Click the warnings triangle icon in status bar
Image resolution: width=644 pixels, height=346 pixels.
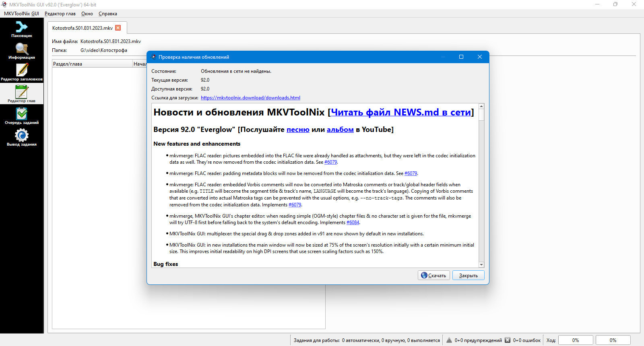449,340
